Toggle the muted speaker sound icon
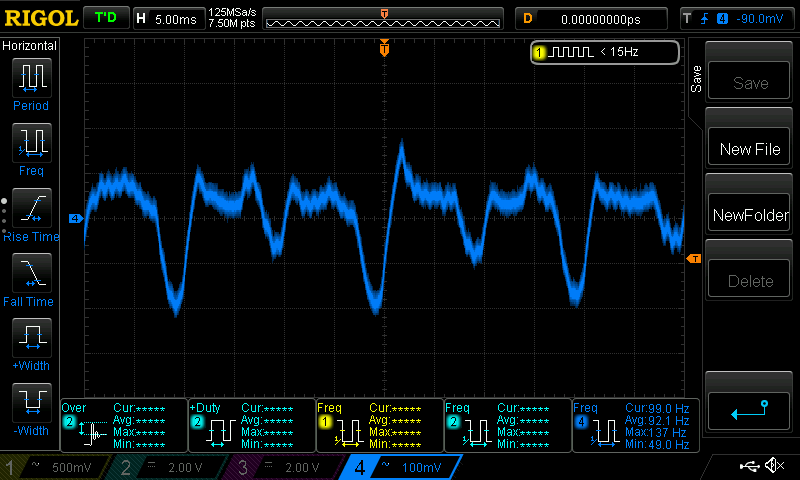800x480 pixels. [774, 465]
